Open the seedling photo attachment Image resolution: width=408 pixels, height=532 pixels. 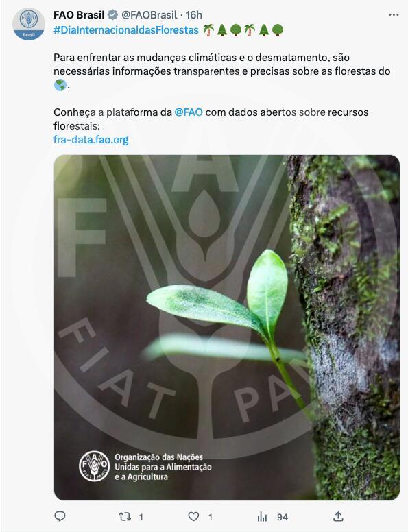point(227,328)
